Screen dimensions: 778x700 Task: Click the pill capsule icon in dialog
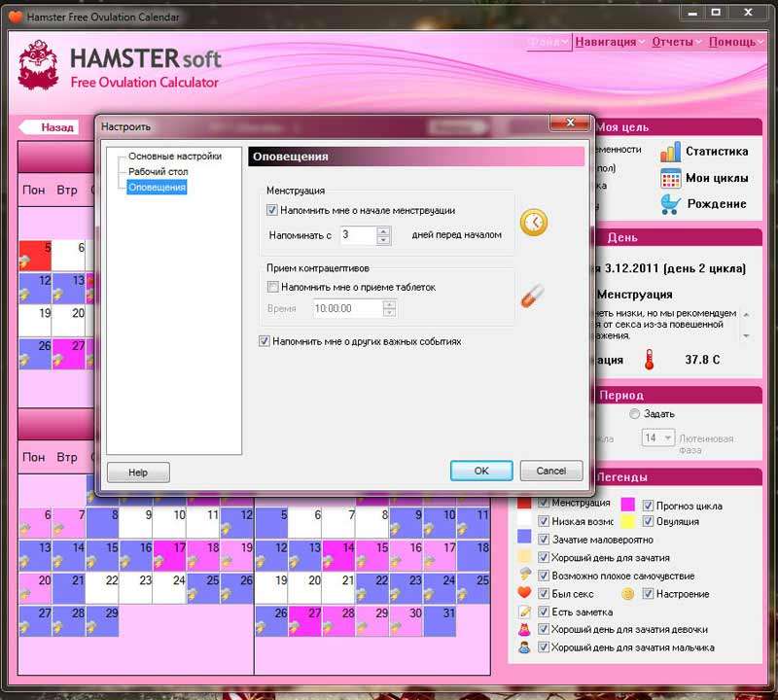[x=532, y=296]
